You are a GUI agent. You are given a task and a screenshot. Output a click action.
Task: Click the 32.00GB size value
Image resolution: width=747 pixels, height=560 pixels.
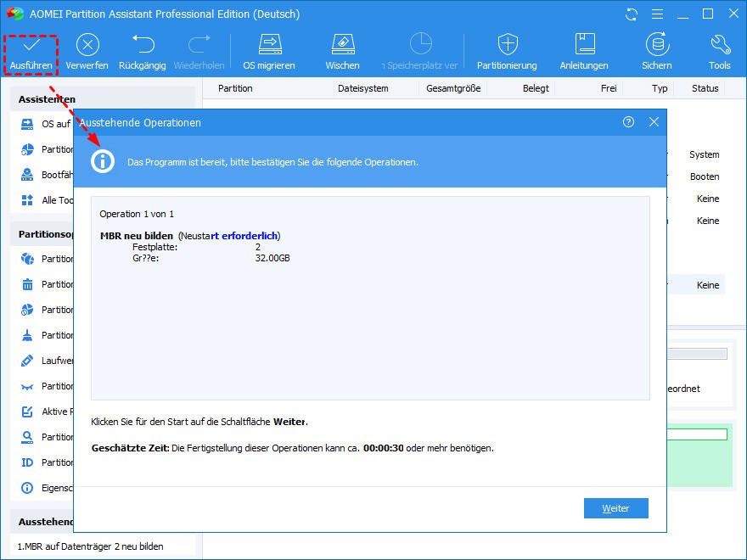tap(272, 258)
